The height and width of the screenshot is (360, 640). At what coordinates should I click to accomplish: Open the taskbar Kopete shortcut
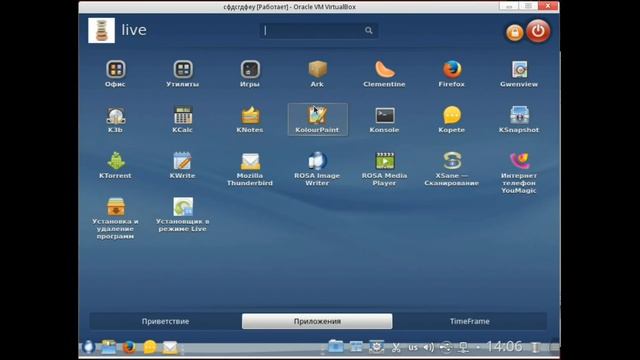[x=150, y=347]
